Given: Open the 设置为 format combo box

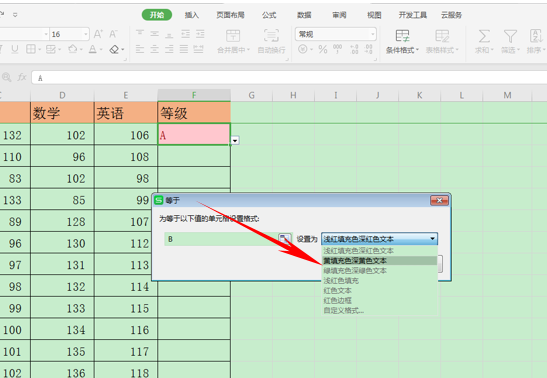Looking at the screenshot, I should pos(379,239).
